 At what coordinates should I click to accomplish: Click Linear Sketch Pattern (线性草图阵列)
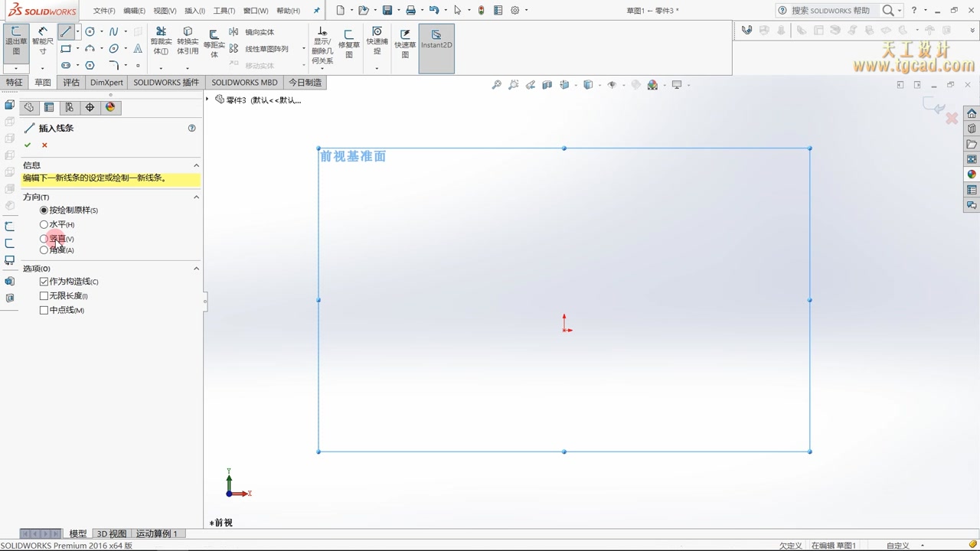(259, 49)
